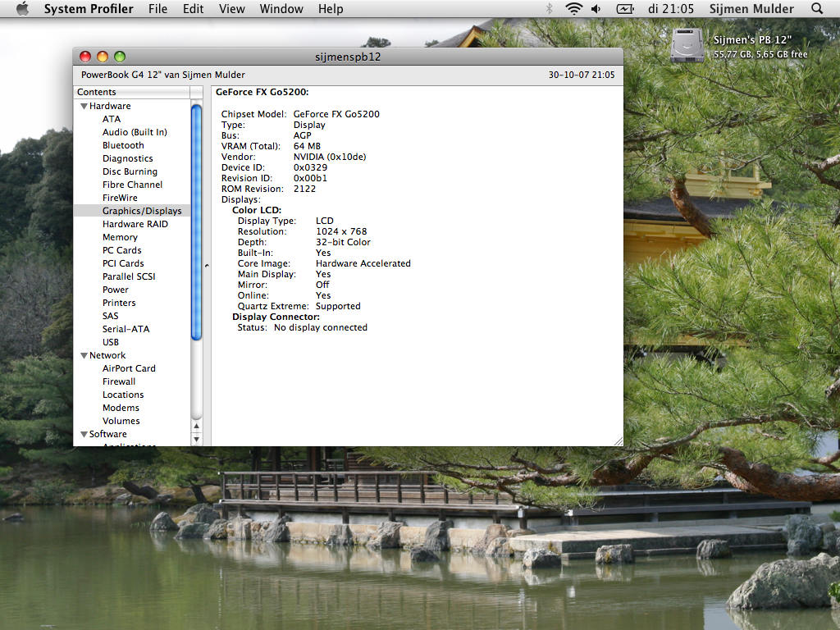Click the Resolution value 1024 x 768
Screen dimensions: 840x630
pyautogui.click(x=341, y=231)
